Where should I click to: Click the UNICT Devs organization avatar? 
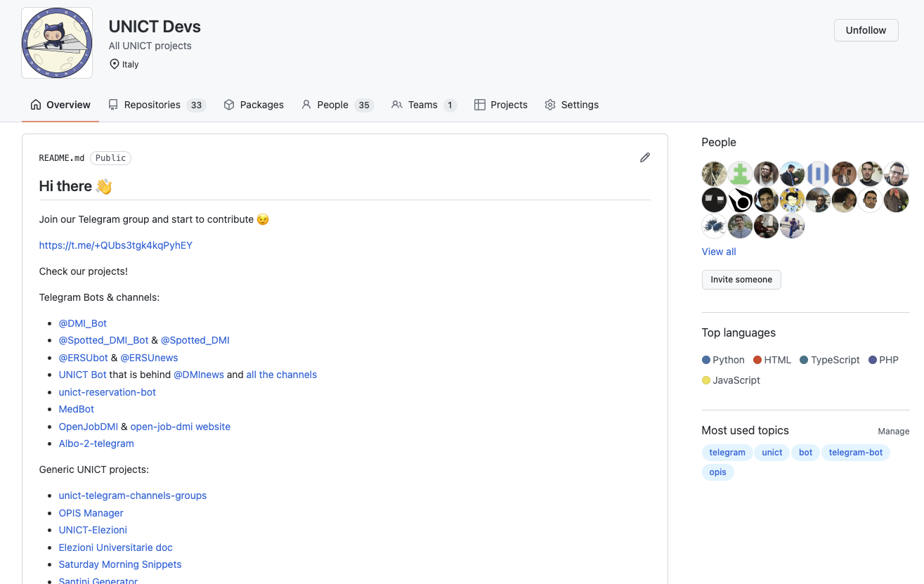pos(57,43)
